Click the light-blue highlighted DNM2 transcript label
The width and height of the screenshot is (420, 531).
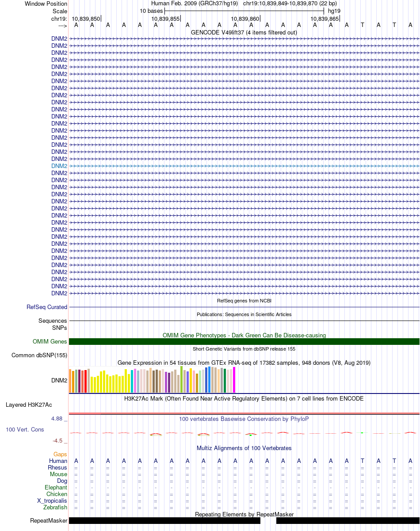(x=59, y=166)
